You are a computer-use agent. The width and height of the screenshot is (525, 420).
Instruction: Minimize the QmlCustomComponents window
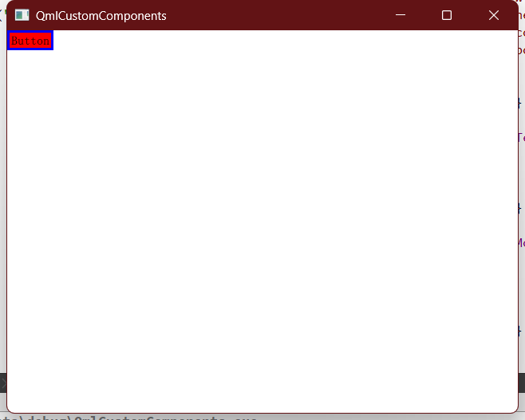401,15
